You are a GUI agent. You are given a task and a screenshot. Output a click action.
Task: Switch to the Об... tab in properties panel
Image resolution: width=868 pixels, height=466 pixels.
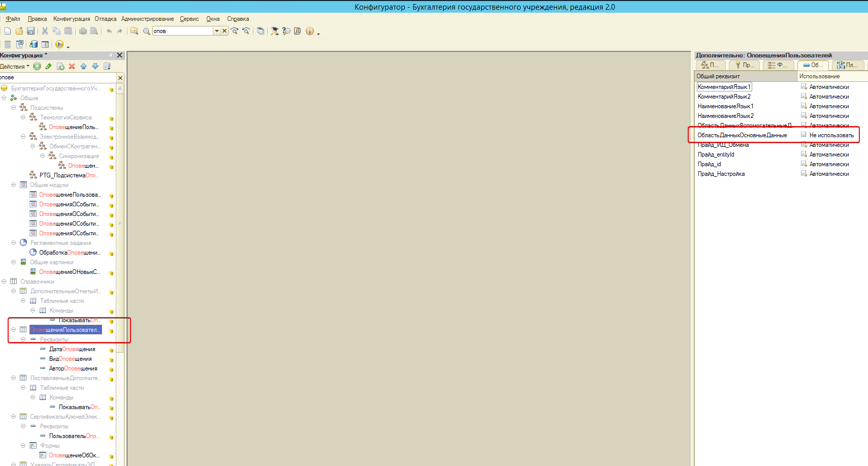tap(813, 65)
